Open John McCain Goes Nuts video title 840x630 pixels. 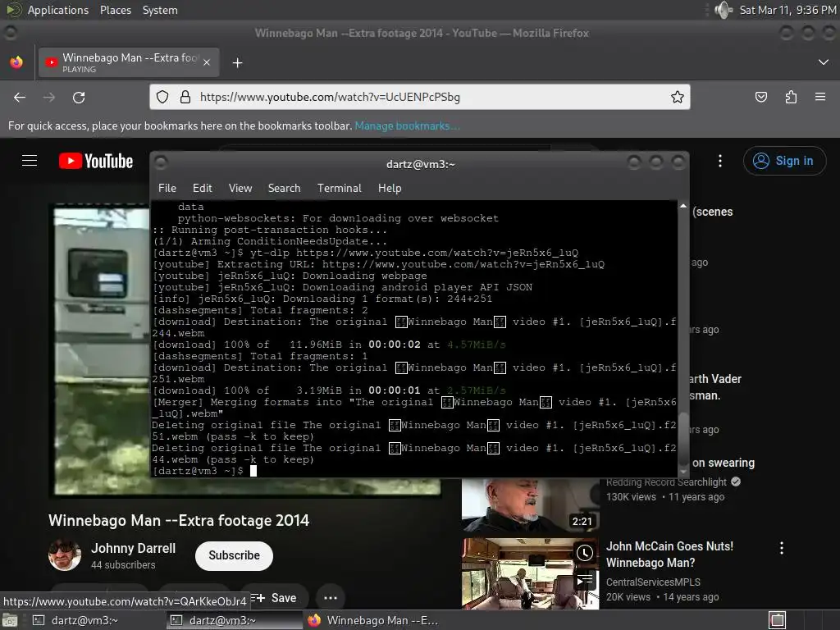click(x=669, y=555)
